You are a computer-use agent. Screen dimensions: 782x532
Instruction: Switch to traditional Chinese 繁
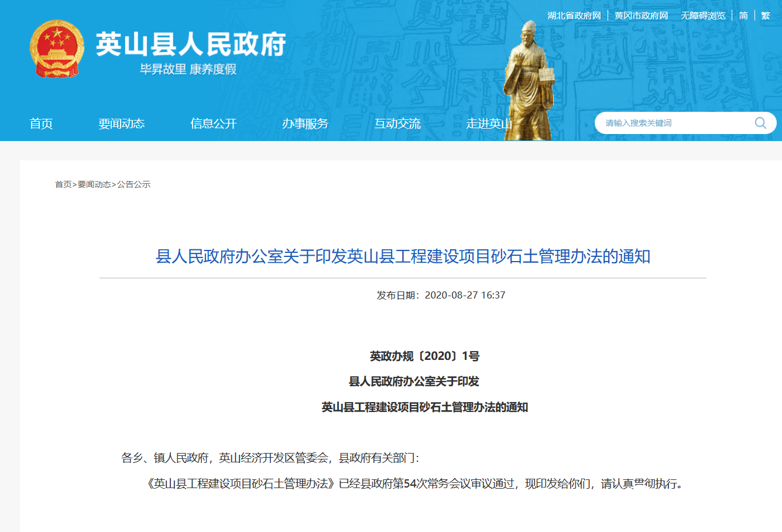tap(766, 16)
